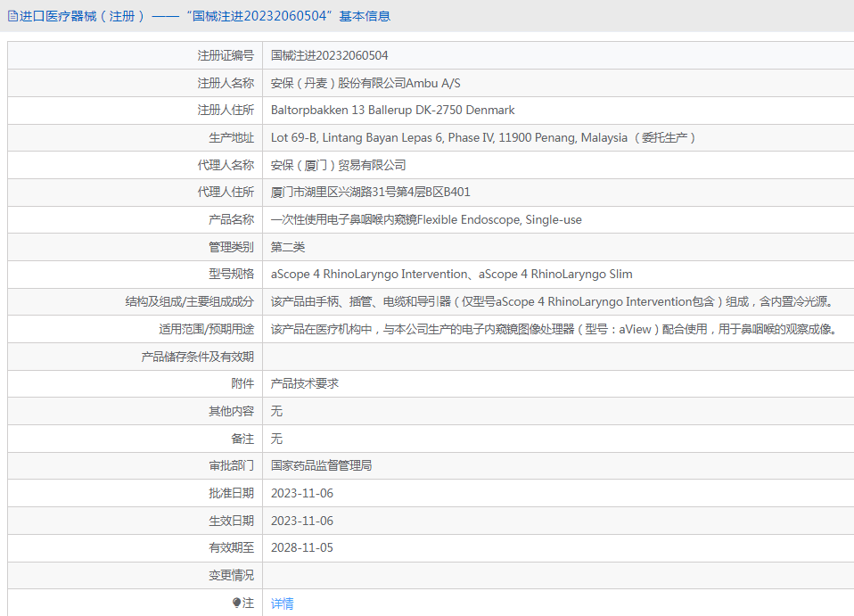Click the page title containing 基本信息
This screenshot has width=854, height=616.
[205, 16]
